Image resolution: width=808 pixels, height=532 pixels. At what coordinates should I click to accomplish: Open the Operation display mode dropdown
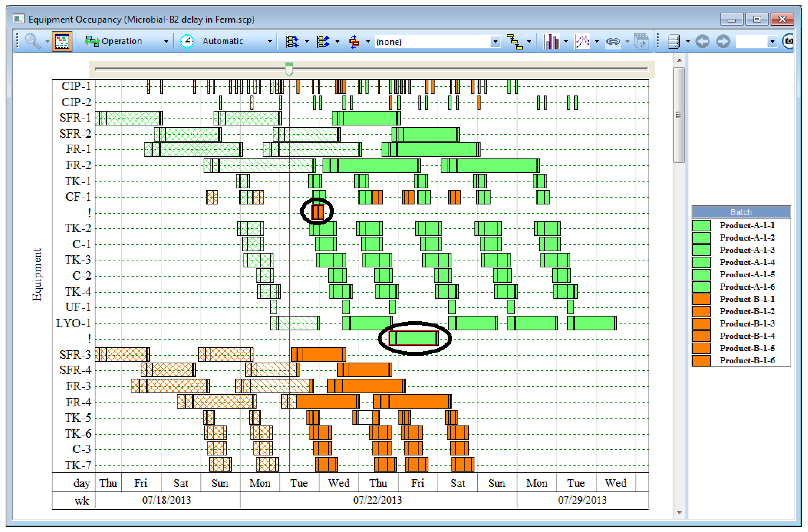coord(166,41)
